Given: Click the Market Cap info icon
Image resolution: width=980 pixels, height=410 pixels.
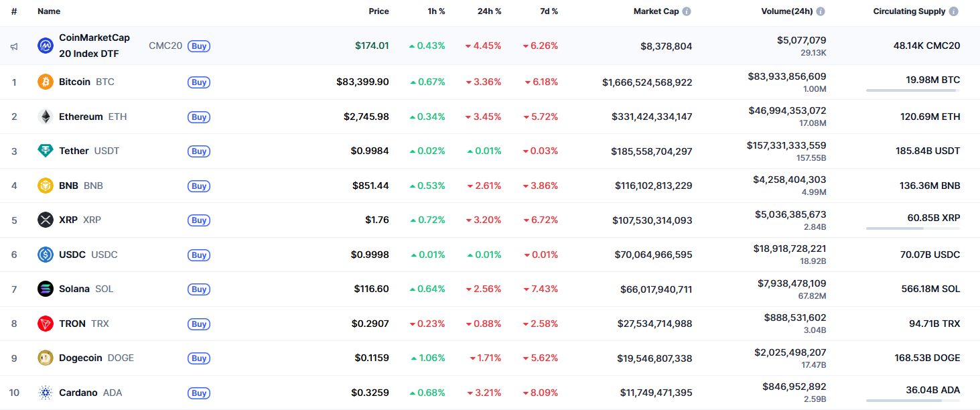Looking at the screenshot, I should [687, 11].
